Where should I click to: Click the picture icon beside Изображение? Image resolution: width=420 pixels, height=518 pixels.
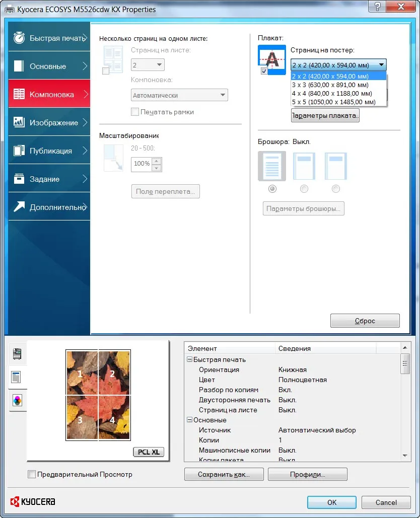pos(19,122)
